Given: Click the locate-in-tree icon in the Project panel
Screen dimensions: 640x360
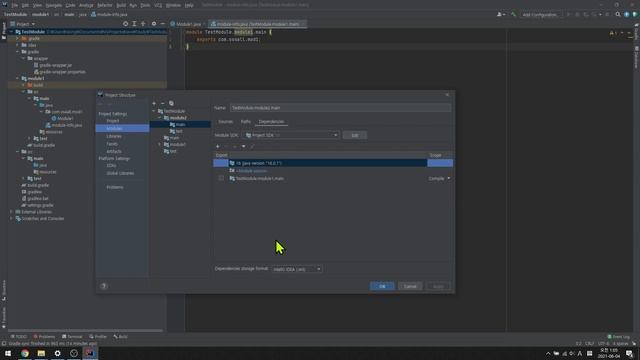Looking at the screenshot, I should tap(125, 24).
